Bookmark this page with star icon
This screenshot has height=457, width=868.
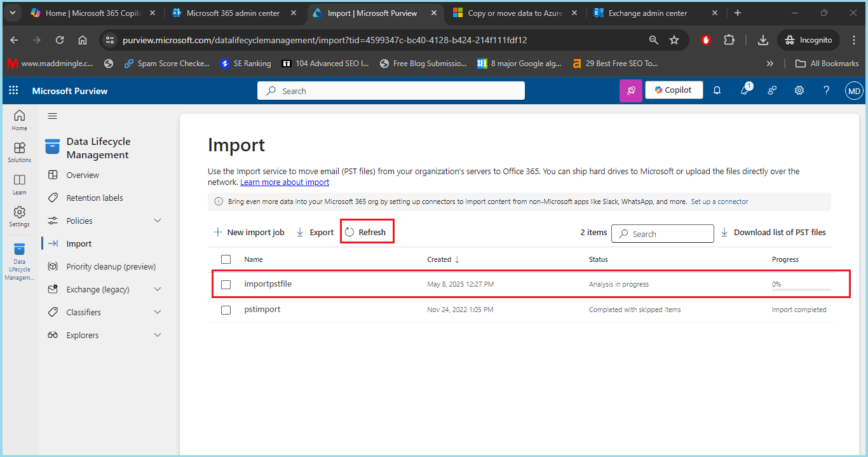click(674, 40)
